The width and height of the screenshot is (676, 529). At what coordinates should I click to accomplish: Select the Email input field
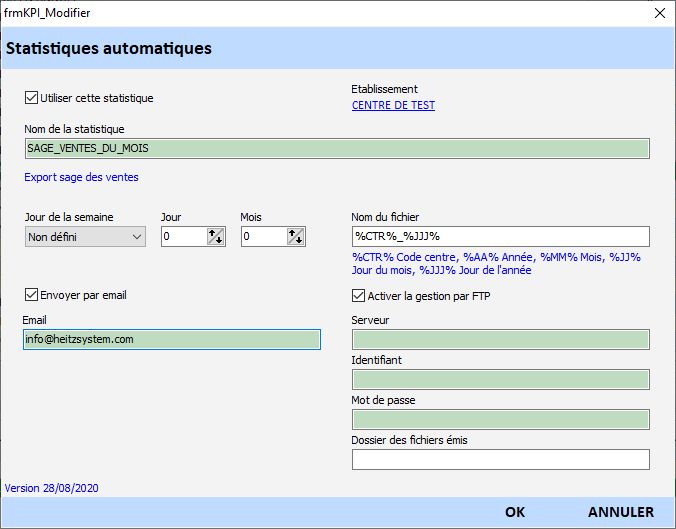coord(172,339)
